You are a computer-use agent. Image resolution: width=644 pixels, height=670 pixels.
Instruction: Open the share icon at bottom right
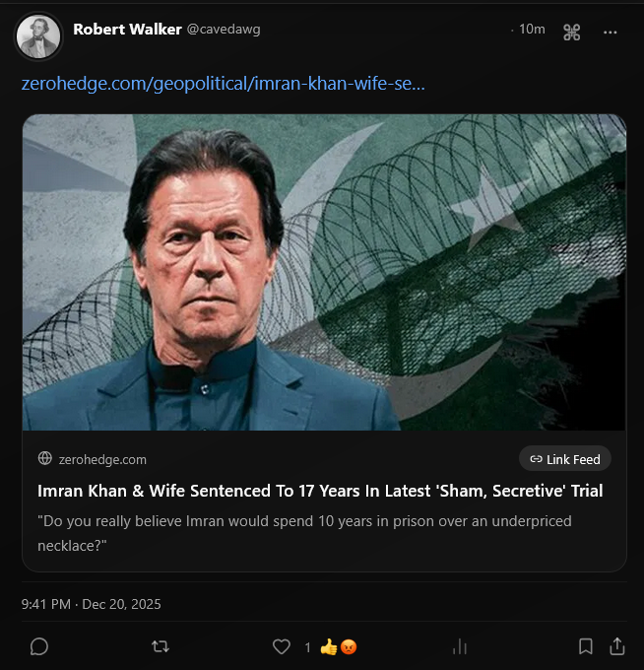[x=617, y=646]
